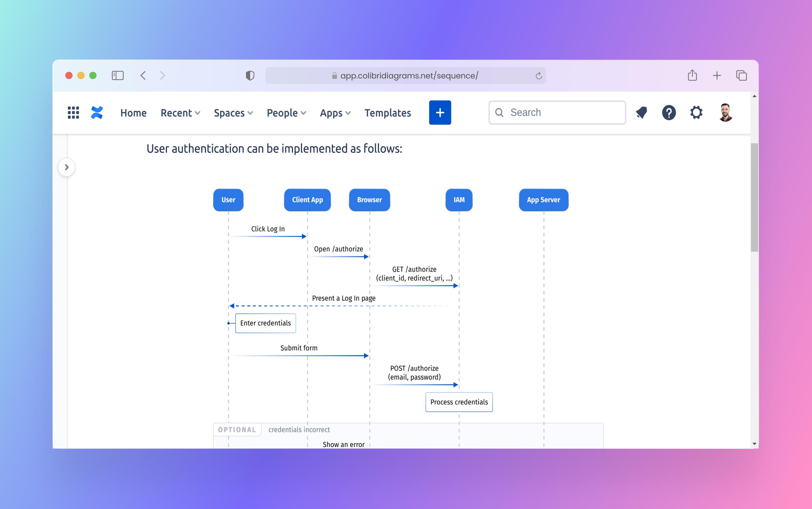The image size is (812, 509).
Task: Open the Recent dropdown menu
Action: pyautogui.click(x=180, y=113)
